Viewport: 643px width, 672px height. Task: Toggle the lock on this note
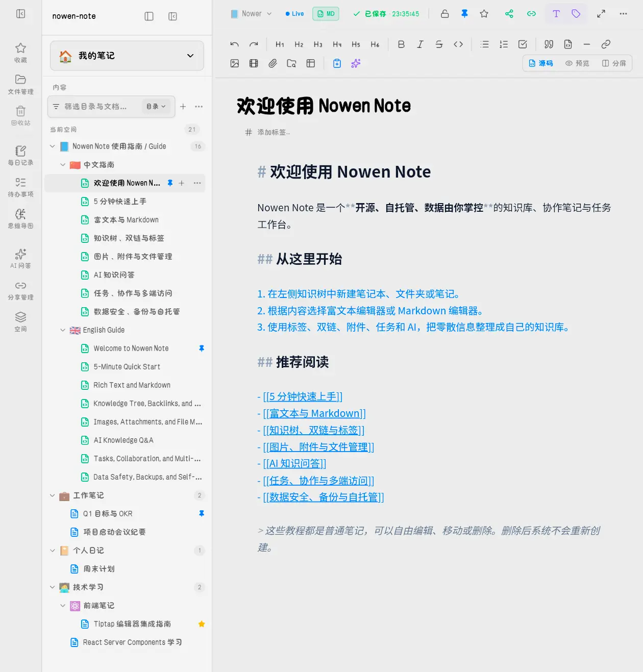[445, 14]
